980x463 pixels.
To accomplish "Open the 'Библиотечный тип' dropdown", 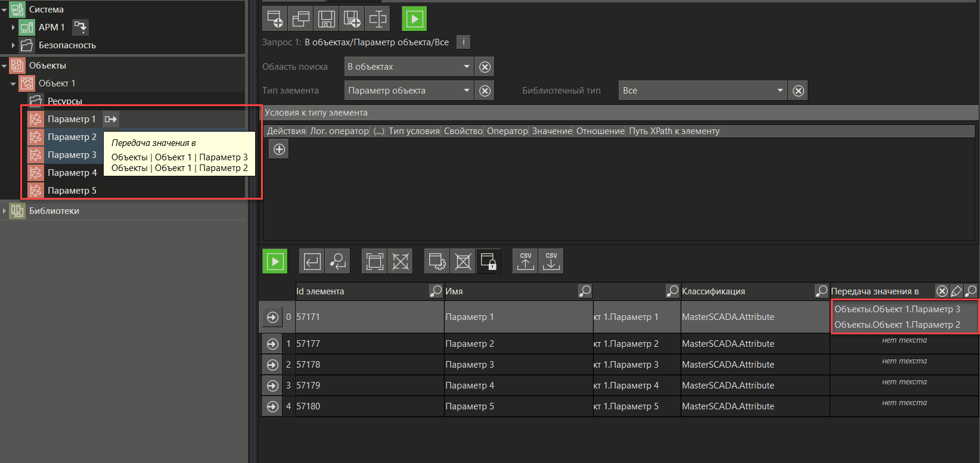I will coord(702,91).
